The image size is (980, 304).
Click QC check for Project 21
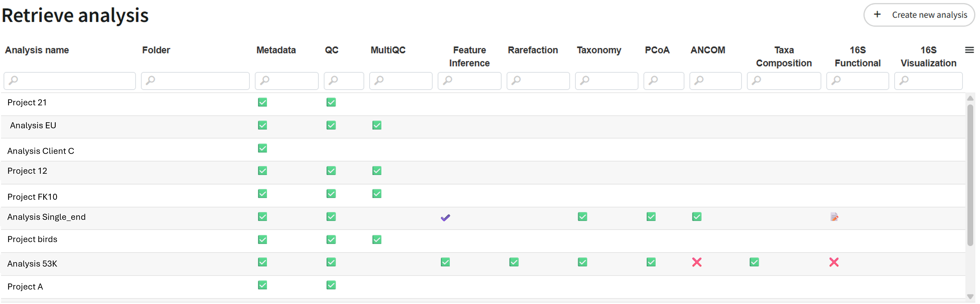tap(331, 102)
